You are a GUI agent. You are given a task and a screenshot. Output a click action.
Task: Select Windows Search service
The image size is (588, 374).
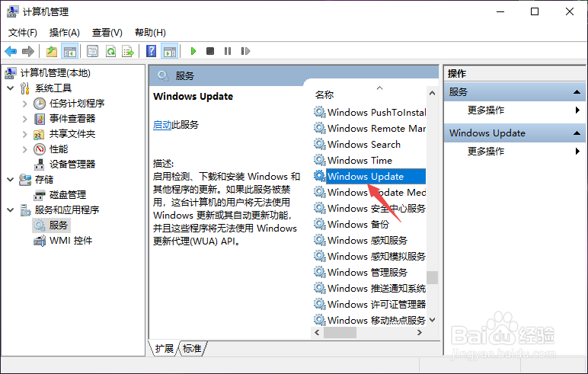pyautogui.click(x=369, y=145)
